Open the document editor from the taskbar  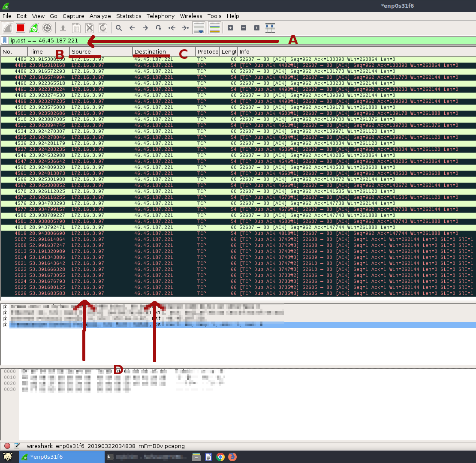208,457
